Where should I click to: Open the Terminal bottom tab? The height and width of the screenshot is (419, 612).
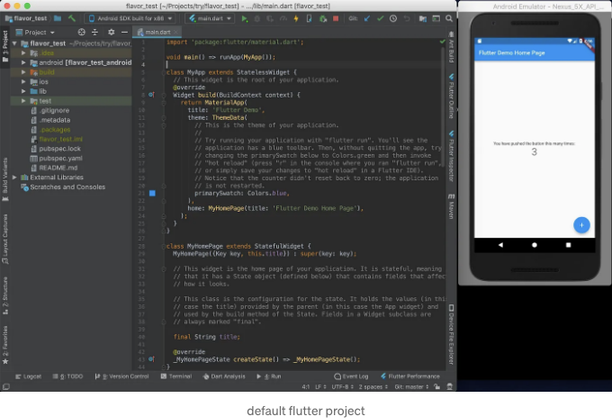[x=176, y=376]
